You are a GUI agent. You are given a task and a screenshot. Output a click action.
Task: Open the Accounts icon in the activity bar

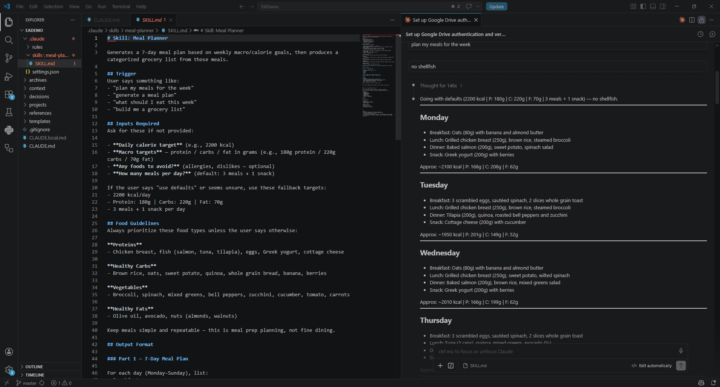click(9, 352)
